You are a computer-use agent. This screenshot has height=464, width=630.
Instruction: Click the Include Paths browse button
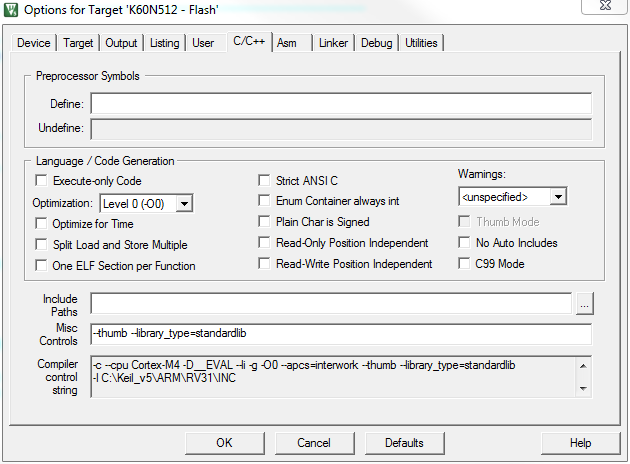[x=585, y=303]
